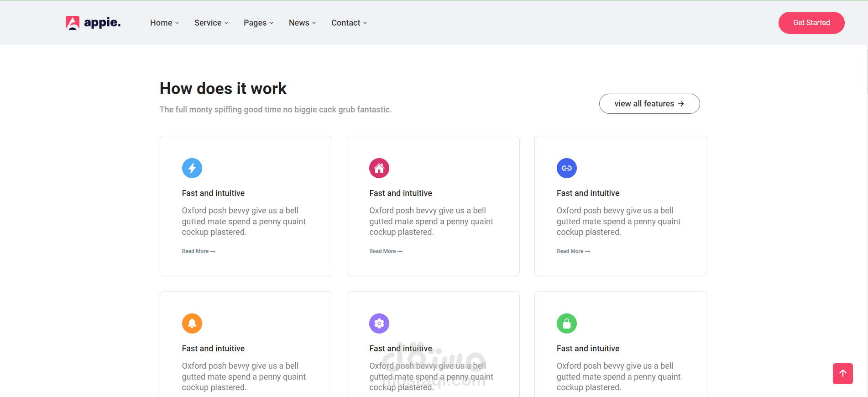Open the Contact menu item
Viewport: 868px width, 397px height.
pos(349,23)
